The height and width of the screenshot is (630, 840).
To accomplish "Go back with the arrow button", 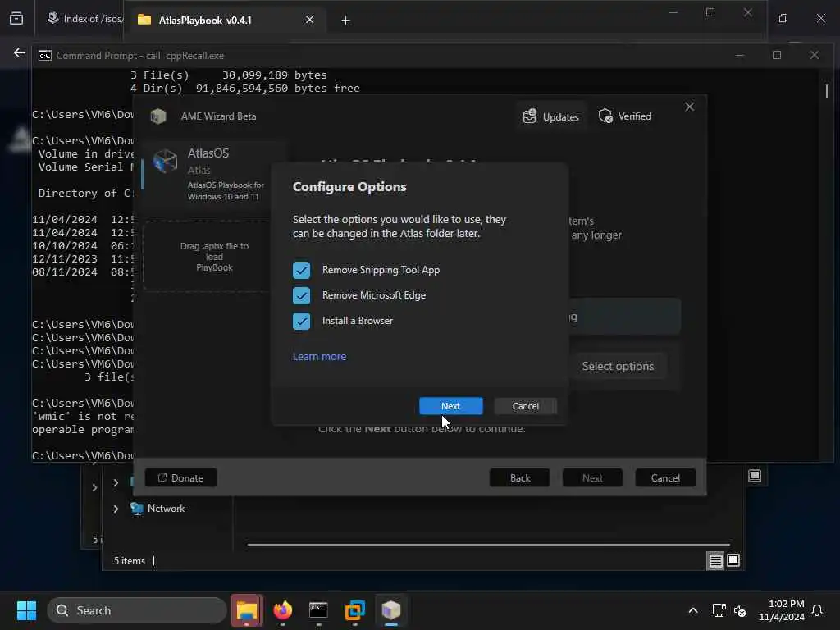I will coord(20,52).
